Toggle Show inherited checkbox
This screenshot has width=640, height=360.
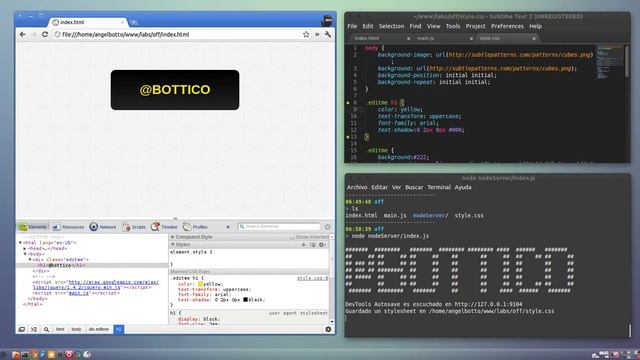click(293, 237)
